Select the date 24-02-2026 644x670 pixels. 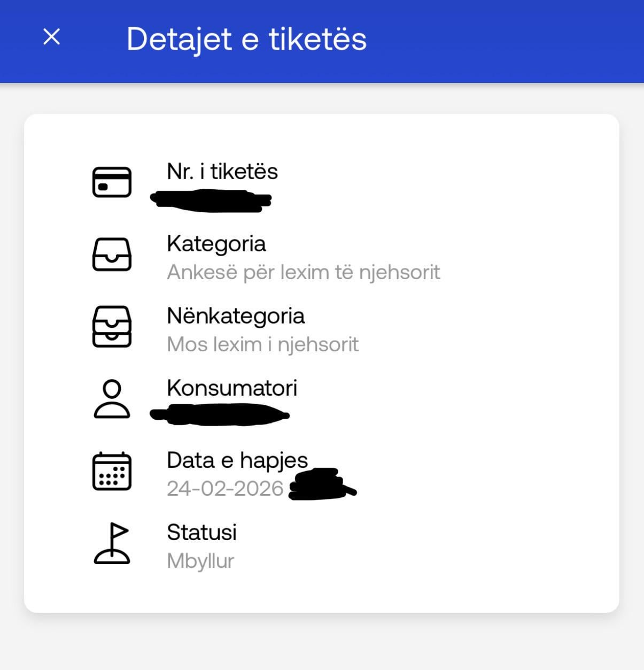pos(225,489)
